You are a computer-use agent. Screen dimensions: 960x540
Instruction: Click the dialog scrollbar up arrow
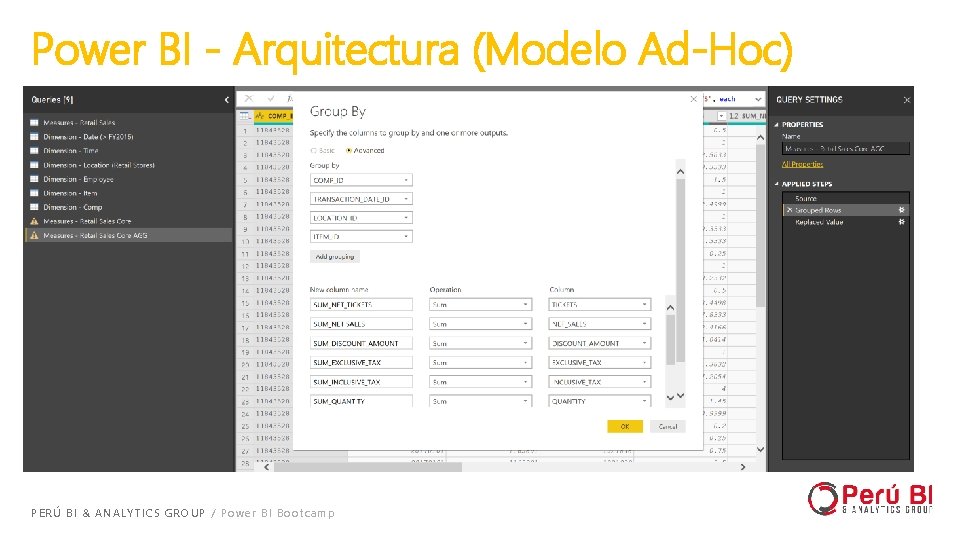(x=680, y=172)
